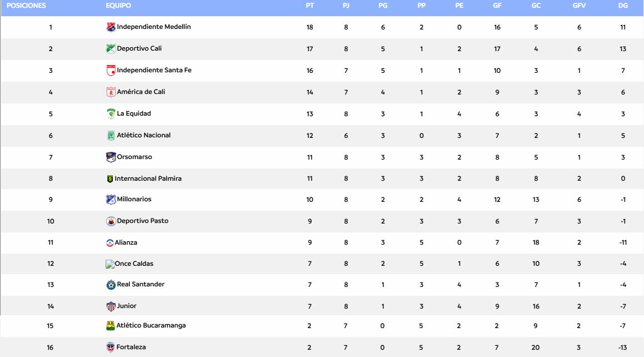644x357 pixels.
Task: Click the América de Cali crest
Action: 111,92
